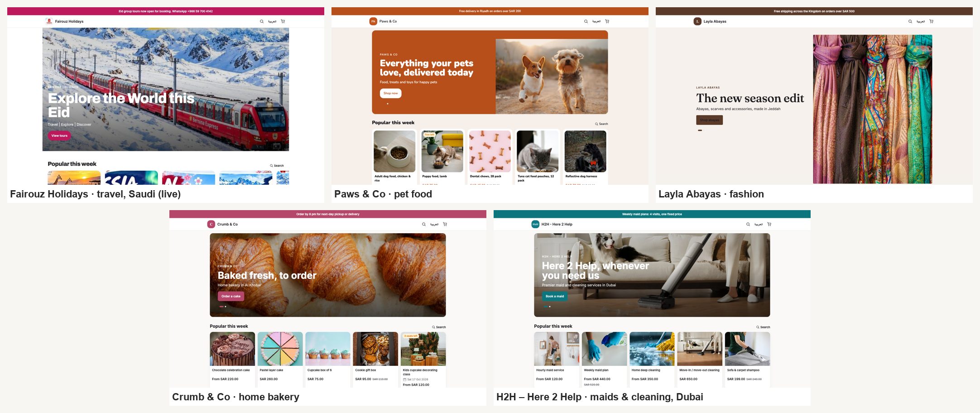Open the Crumb & Co cart icon
The height and width of the screenshot is (413, 980).
pos(445,224)
